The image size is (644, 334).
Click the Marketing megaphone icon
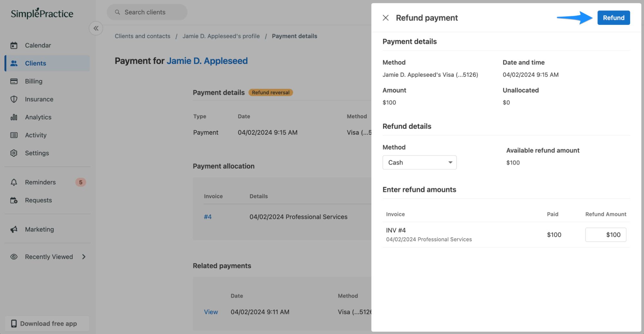(14, 230)
